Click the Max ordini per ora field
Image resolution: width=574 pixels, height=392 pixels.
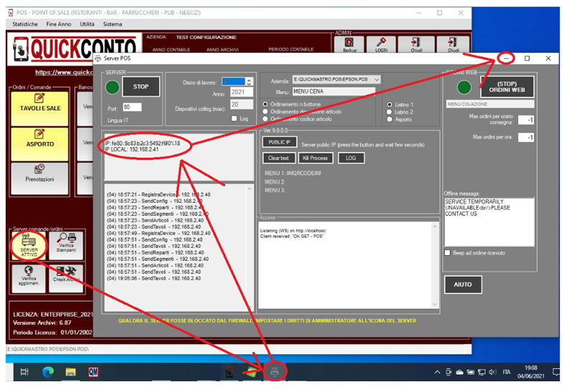pos(526,138)
